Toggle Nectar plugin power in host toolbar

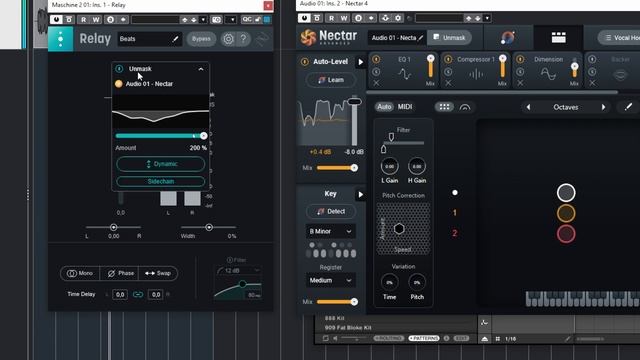click(x=304, y=18)
